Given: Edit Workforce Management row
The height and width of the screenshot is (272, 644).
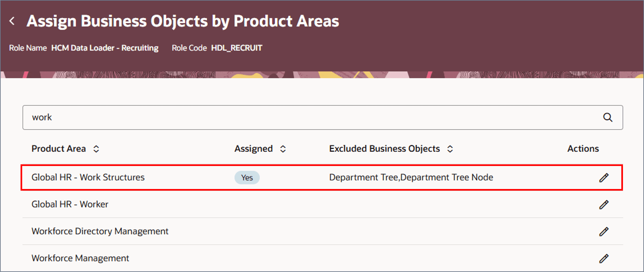Looking at the screenshot, I should pyautogui.click(x=604, y=258).
